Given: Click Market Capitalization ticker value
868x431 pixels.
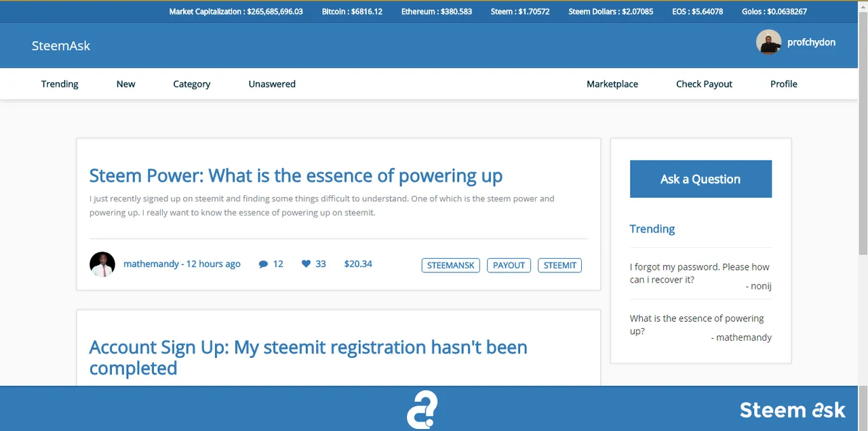Looking at the screenshot, I should click(x=236, y=12).
